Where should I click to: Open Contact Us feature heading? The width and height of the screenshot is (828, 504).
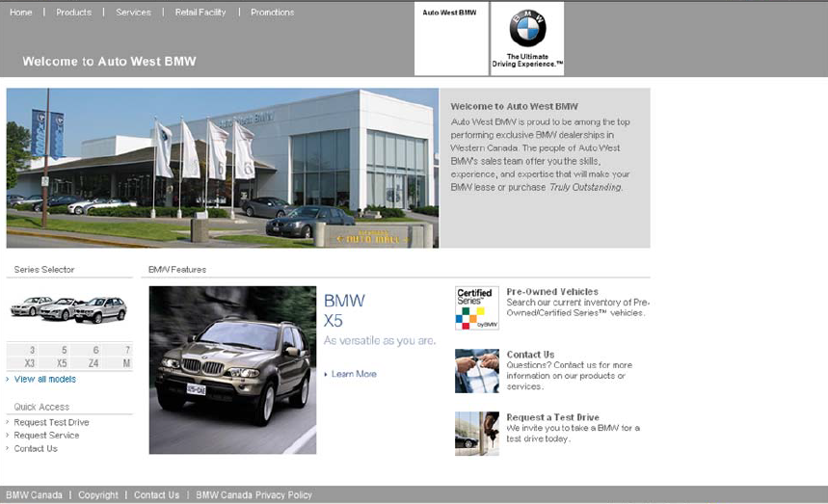530,355
